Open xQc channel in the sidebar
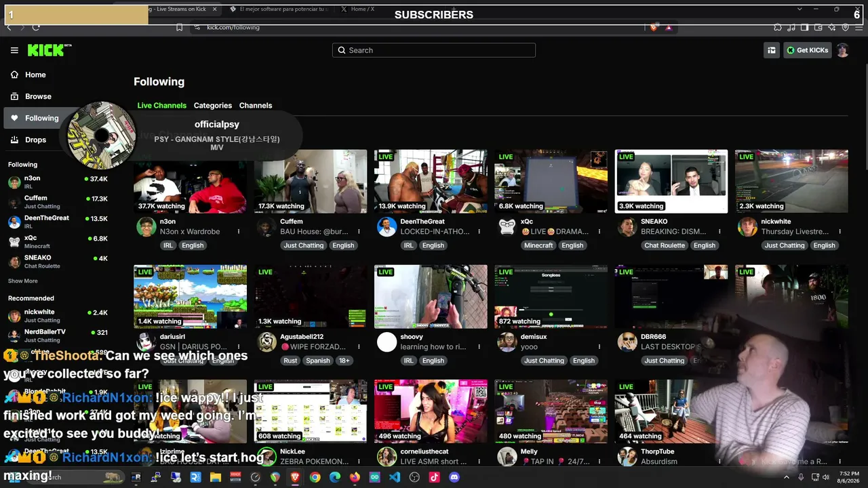This screenshot has height=488, width=868. tap(58, 242)
